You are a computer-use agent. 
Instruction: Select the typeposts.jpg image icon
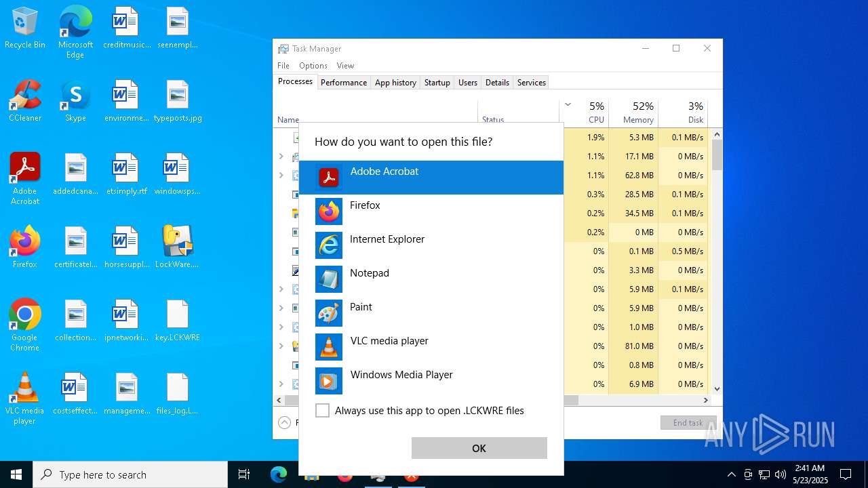pos(177,101)
